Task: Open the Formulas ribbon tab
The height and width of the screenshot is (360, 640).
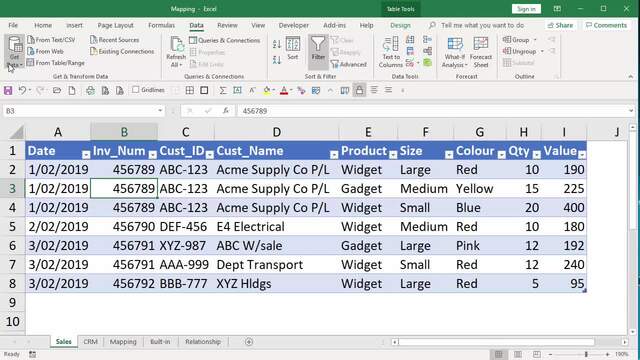Action: (x=161, y=25)
